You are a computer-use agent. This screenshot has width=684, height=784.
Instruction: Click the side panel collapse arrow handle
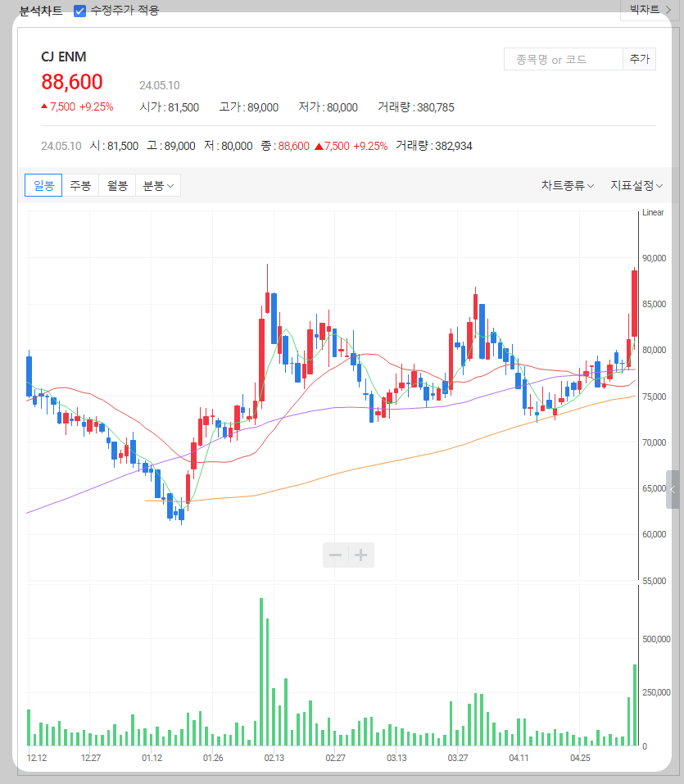tap(673, 490)
